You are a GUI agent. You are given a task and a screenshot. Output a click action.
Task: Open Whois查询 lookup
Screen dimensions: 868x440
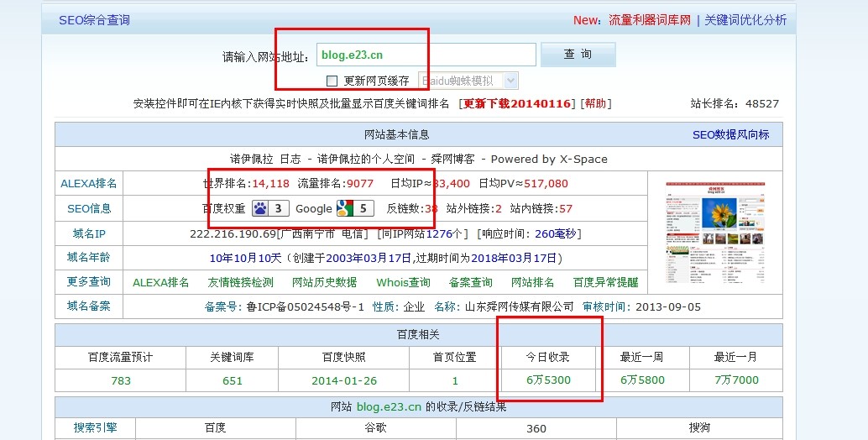[403, 282]
